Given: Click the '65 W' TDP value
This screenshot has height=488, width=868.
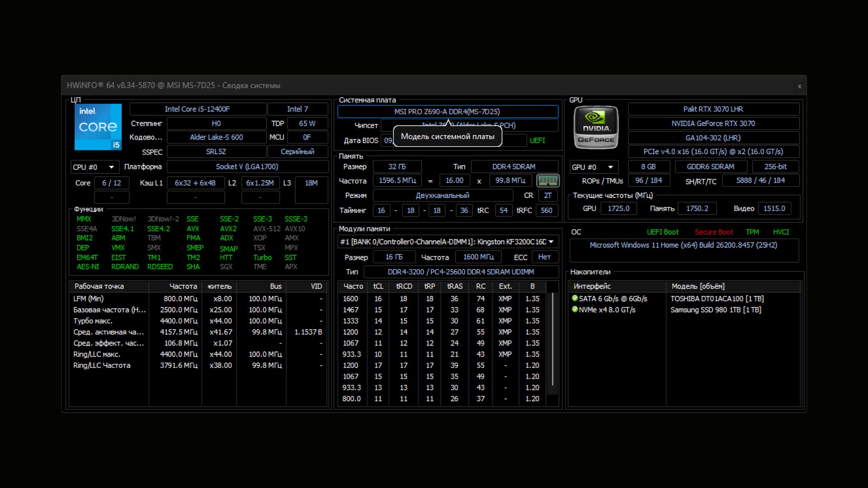Looking at the screenshot, I should tap(307, 123).
